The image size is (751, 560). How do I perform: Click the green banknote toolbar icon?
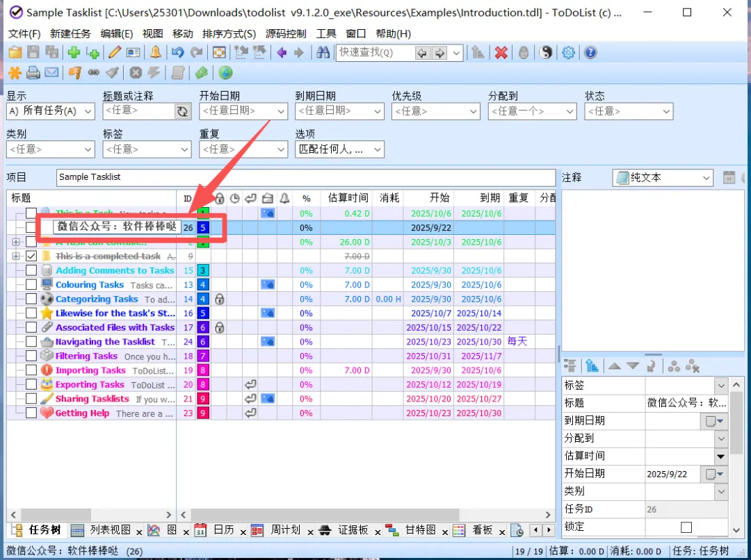[201, 73]
